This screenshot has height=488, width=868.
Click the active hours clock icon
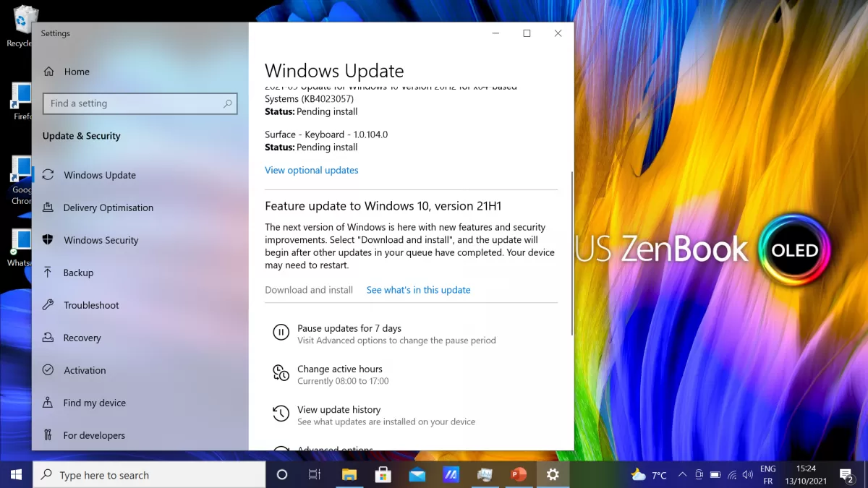pos(281,372)
